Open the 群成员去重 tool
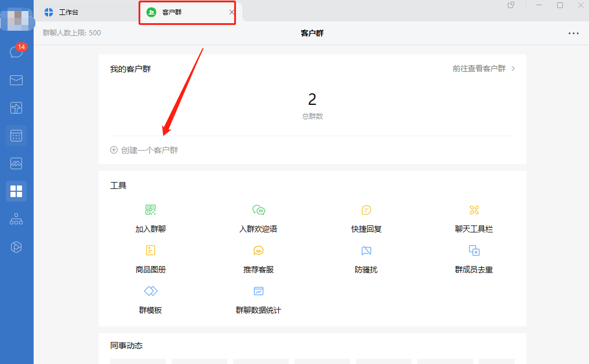 [x=474, y=258]
